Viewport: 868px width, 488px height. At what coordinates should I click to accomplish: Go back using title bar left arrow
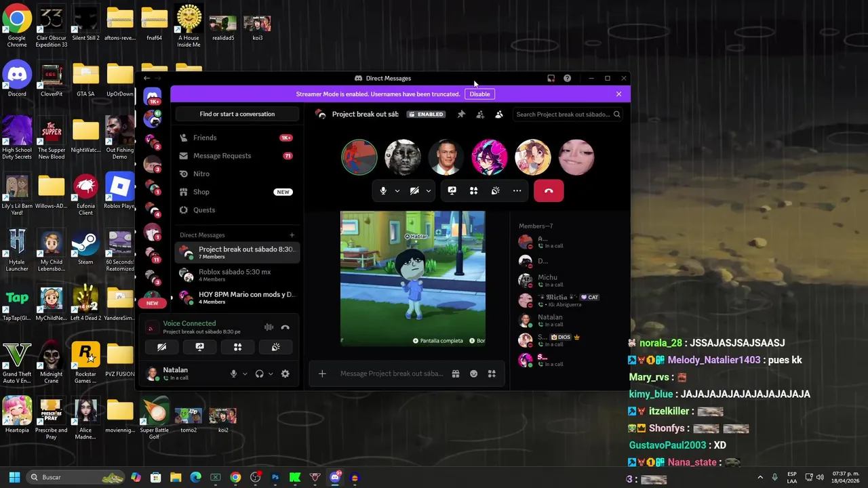146,78
